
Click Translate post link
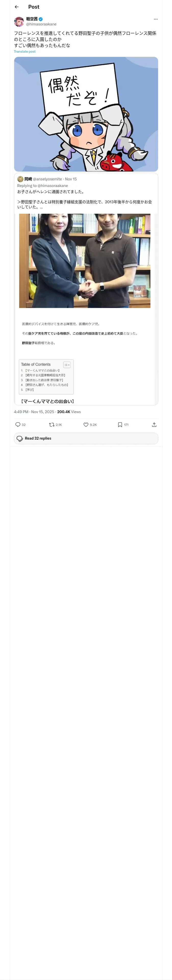25,51
